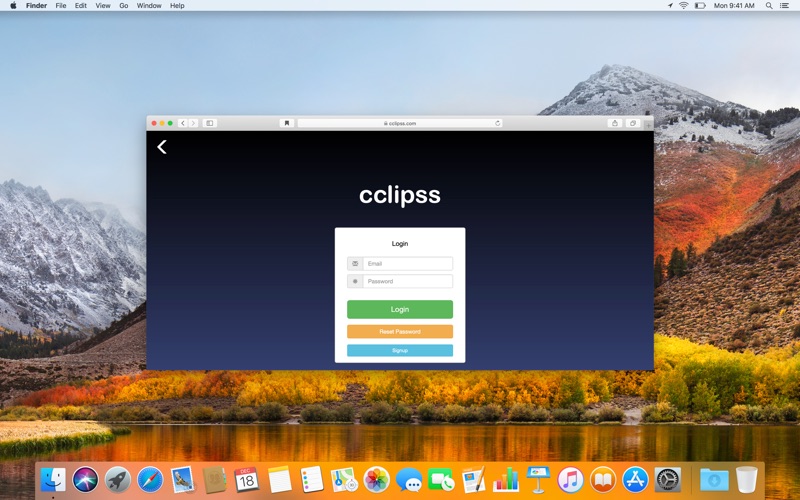800x500 pixels.
Task: Click the blue Signup button
Action: click(x=399, y=351)
